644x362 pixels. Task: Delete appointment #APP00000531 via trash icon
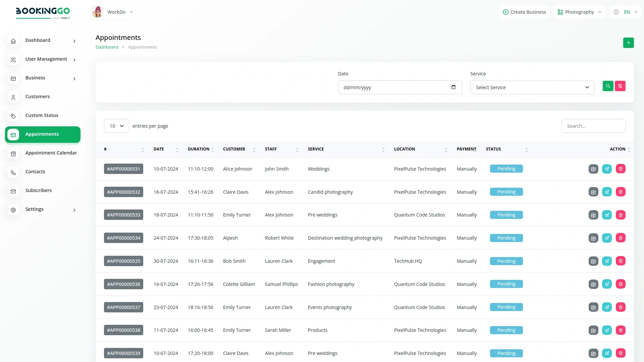click(x=621, y=169)
